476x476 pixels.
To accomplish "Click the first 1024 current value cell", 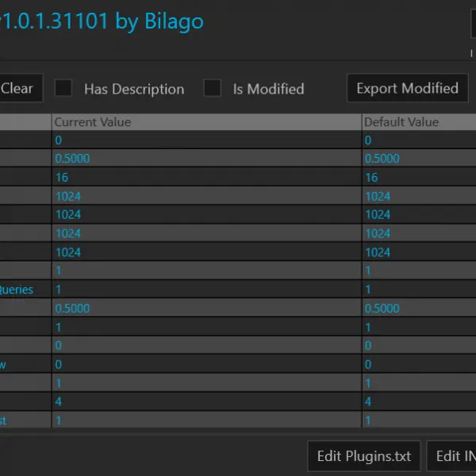I will tap(207, 196).
